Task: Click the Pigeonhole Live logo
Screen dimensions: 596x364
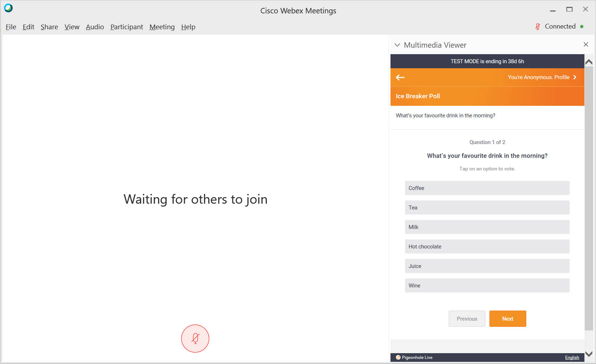Action: [x=399, y=357]
